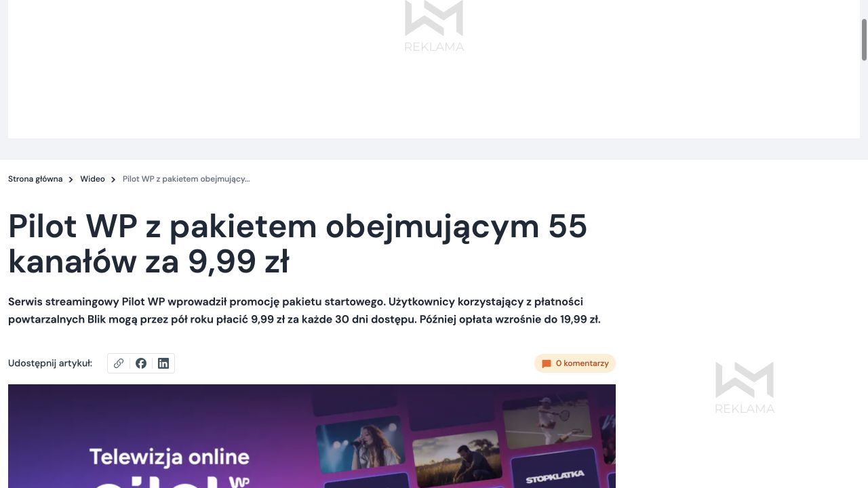Click the truncated Pilot WP breadcrumb
This screenshot has height=488, width=868.
[186, 179]
